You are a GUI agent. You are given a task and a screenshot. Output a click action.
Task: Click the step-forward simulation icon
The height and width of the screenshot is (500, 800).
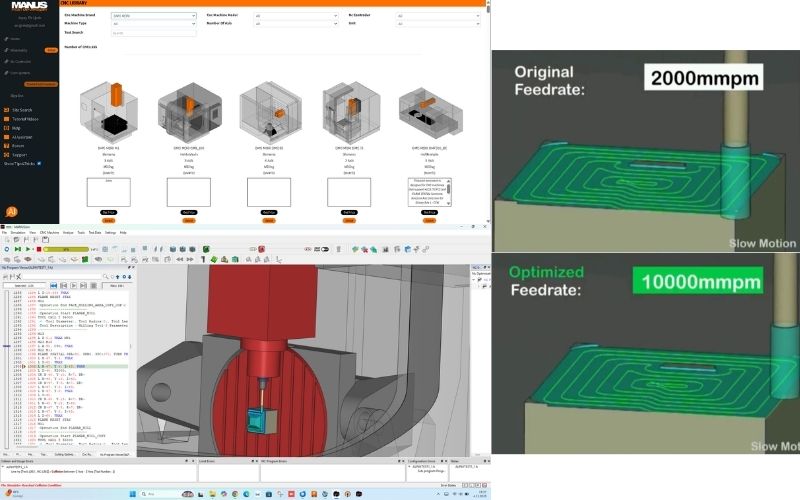(18, 249)
